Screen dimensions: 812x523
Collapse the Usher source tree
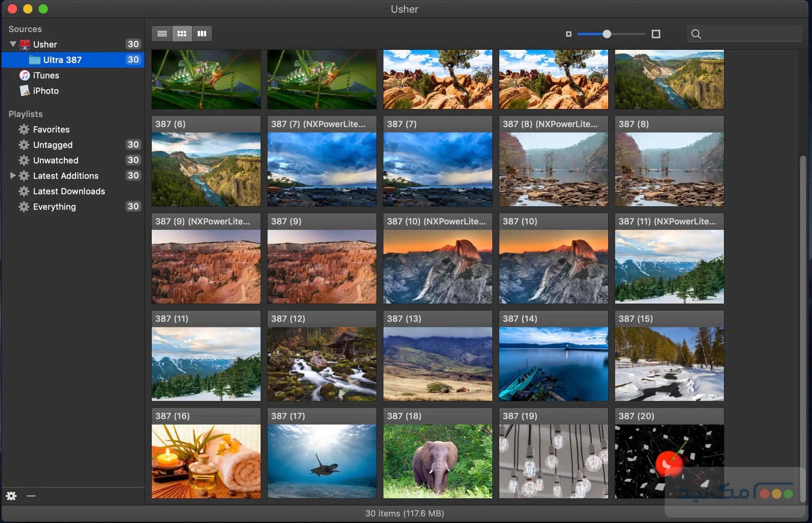pyautogui.click(x=13, y=44)
